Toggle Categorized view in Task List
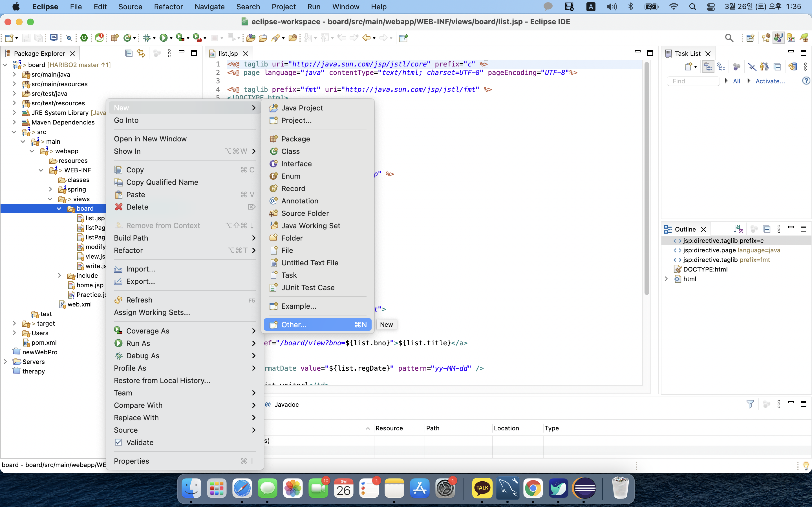 coord(708,67)
